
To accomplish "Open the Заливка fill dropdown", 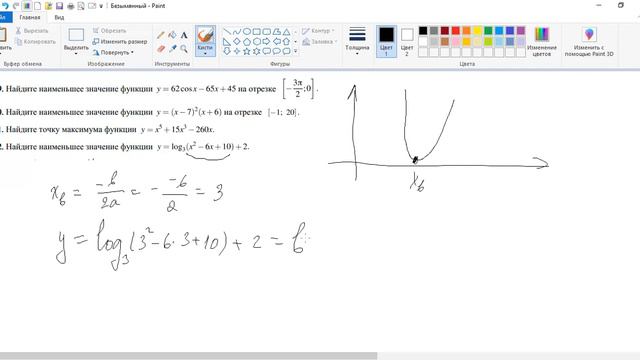I will [x=320, y=42].
